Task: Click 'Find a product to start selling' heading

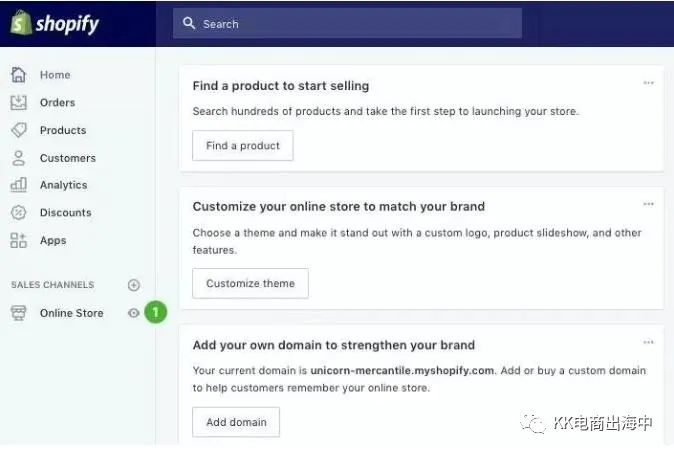Action: click(281, 86)
